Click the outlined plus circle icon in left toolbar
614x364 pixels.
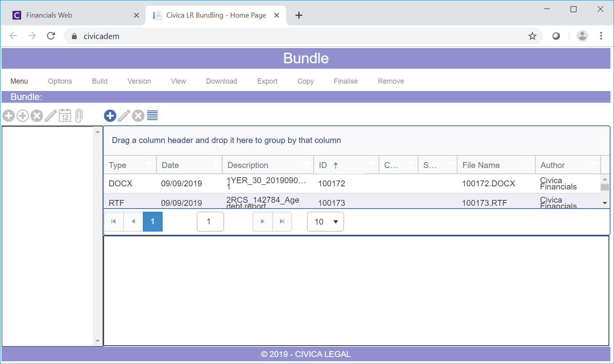click(23, 116)
